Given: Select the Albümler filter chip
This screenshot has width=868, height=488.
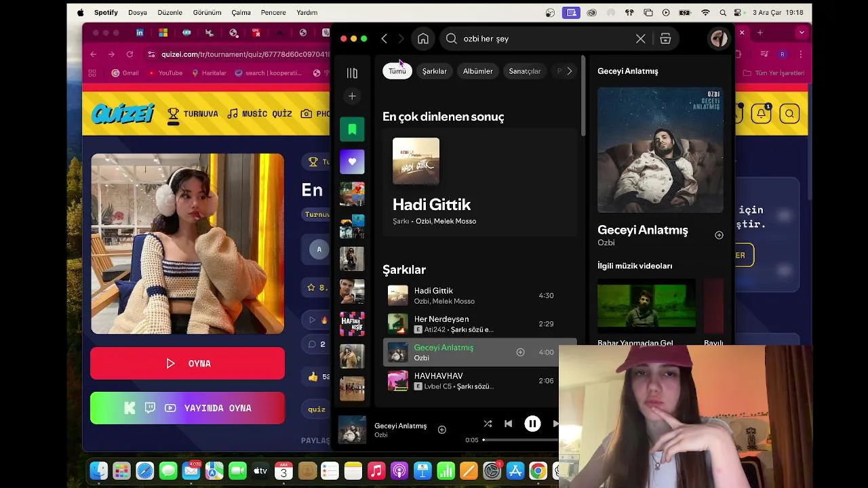Looking at the screenshot, I should 478,71.
